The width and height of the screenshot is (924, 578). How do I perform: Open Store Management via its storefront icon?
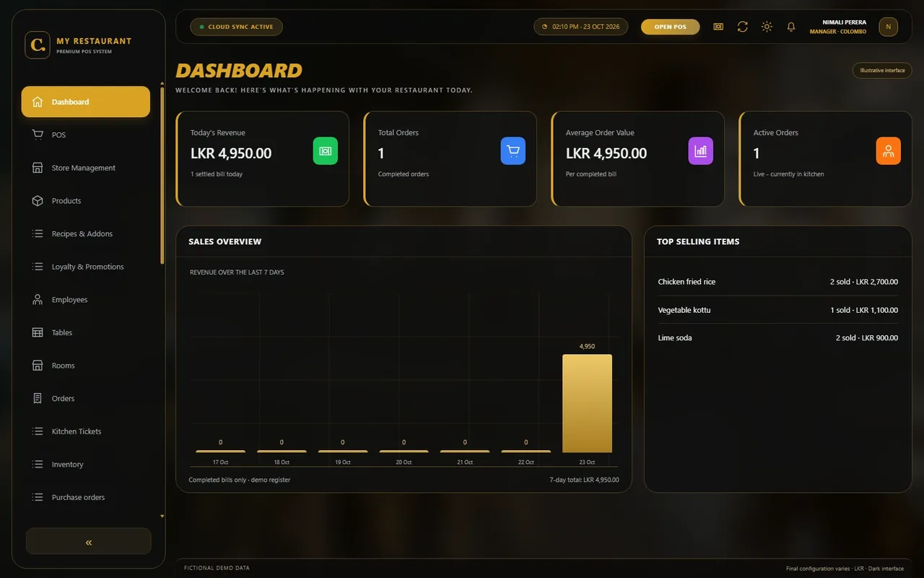tap(38, 168)
